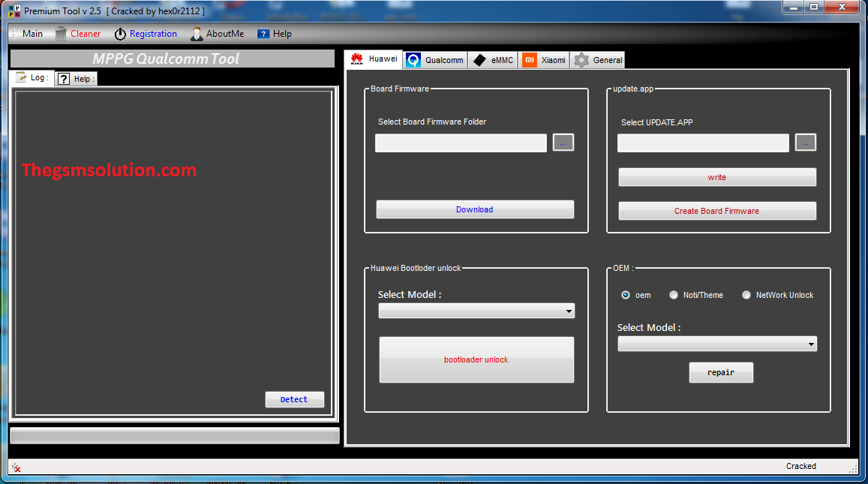The height and width of the screenshot is (484, 868).
Task: Switch to the Huawei tab
Action: (x=374, y=59)
